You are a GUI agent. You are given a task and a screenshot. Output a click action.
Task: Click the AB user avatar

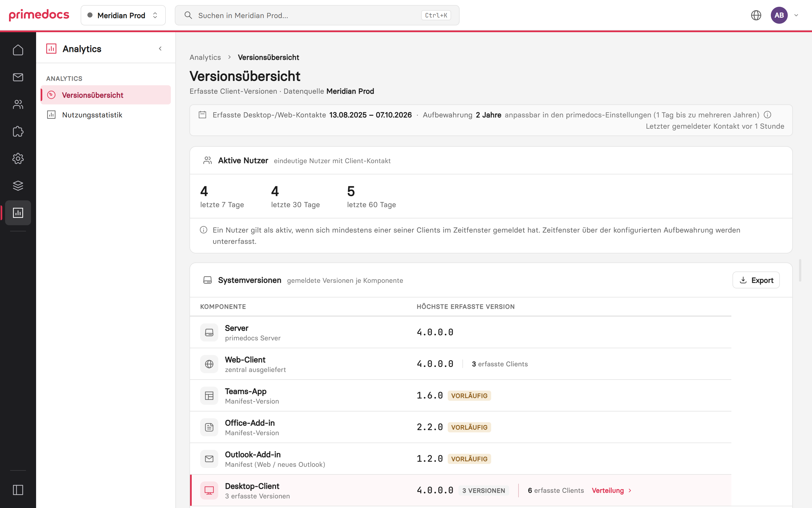coord(779,15)
